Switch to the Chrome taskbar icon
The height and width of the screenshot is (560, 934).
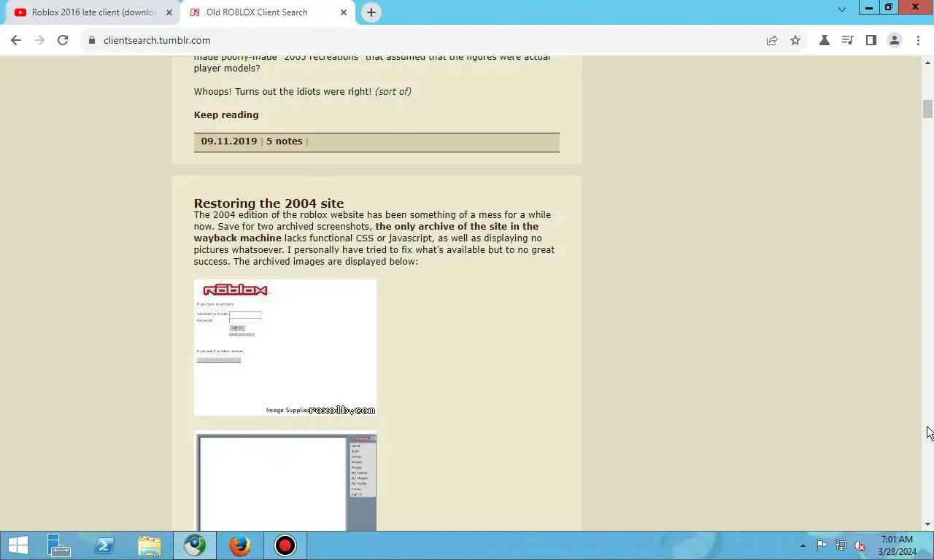(195, 545)
